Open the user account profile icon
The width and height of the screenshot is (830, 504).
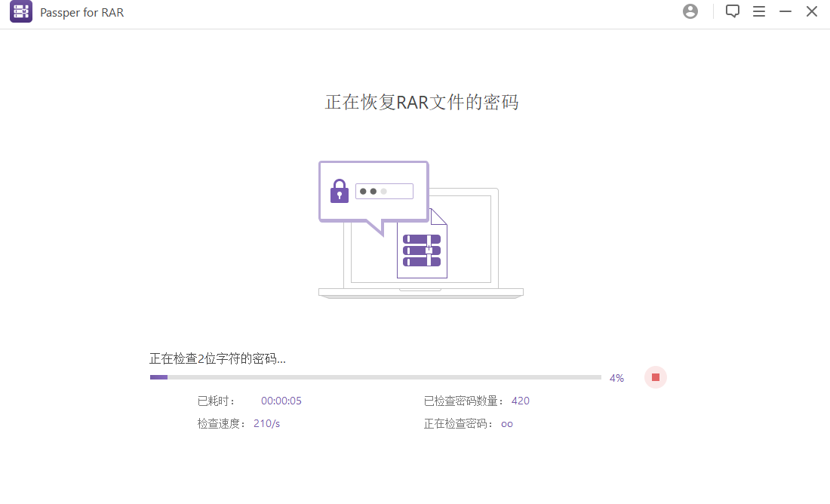(x=690, y=11)
